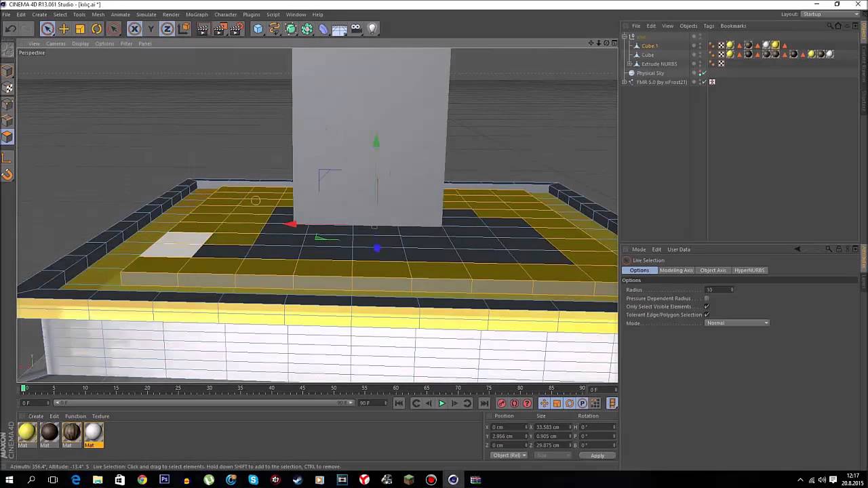The image size is (868, 488).
Task: Toggle Y-axis lock
Action: (151, 28)
